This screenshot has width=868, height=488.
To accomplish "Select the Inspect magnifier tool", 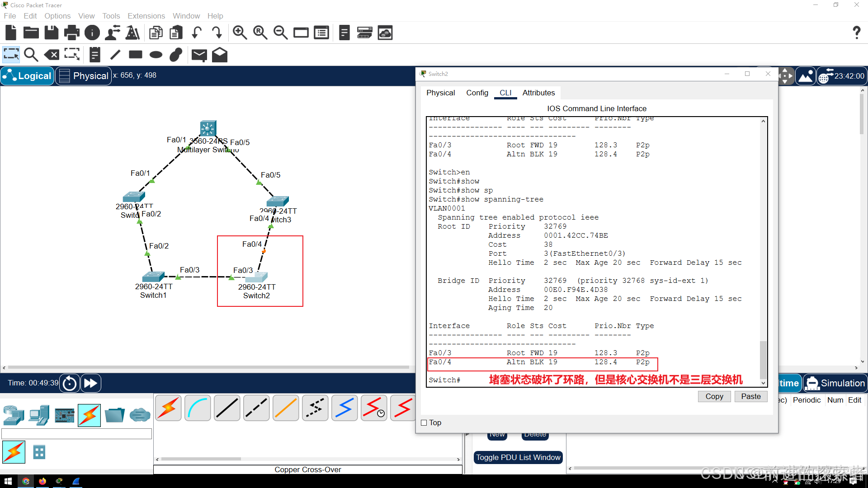I will [31, 55].
